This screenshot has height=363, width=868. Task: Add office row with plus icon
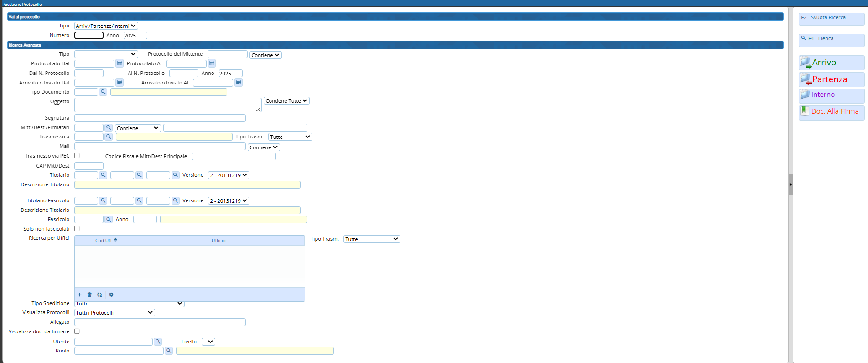pyautogui.click(x=79, y=295)
